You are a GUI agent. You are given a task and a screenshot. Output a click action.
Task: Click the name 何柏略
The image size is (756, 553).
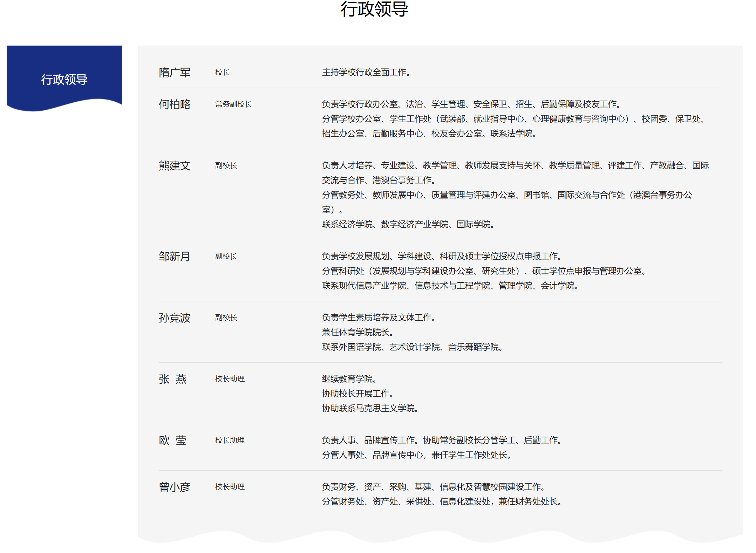[x=175, y=104]
